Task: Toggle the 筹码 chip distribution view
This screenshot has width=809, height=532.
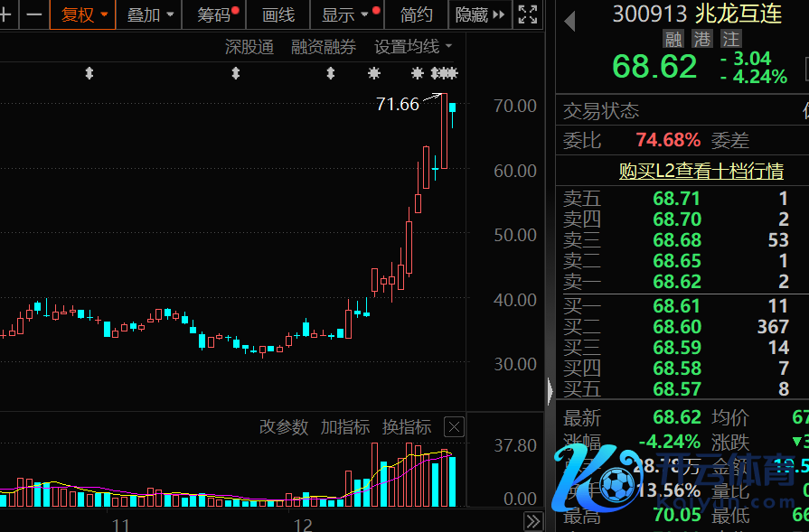Action: [215, 14]
